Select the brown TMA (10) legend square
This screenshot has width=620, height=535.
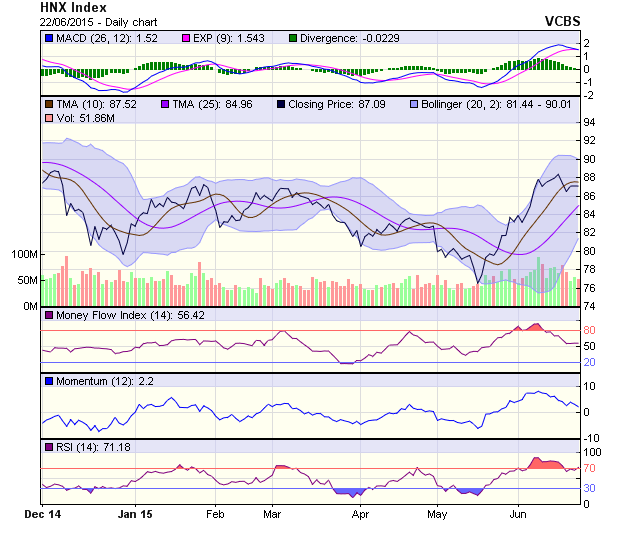pos(49,103)
